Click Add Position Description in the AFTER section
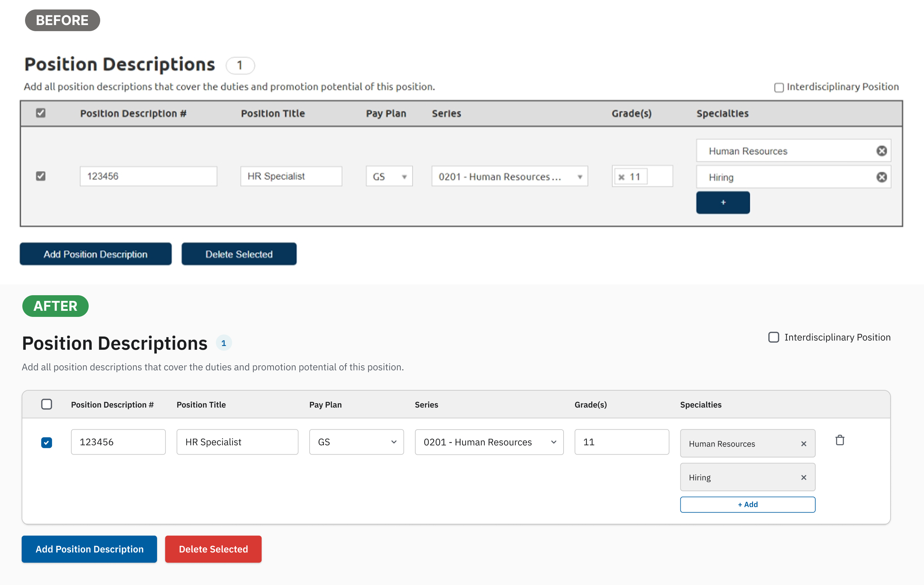 [89, 549]
